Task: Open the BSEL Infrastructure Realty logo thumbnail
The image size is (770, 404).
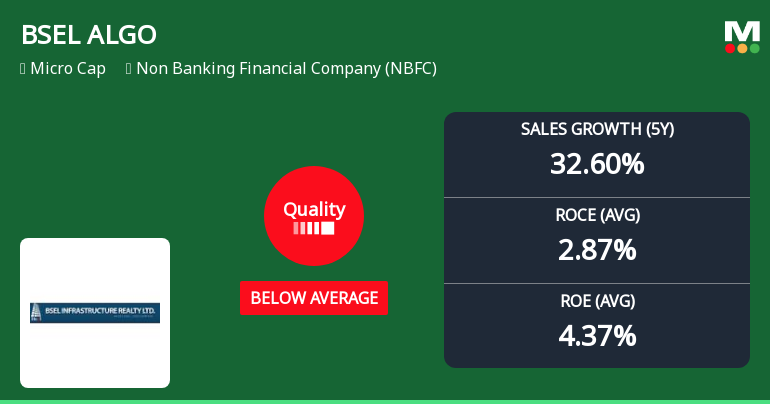Action: tap(95, 313)
